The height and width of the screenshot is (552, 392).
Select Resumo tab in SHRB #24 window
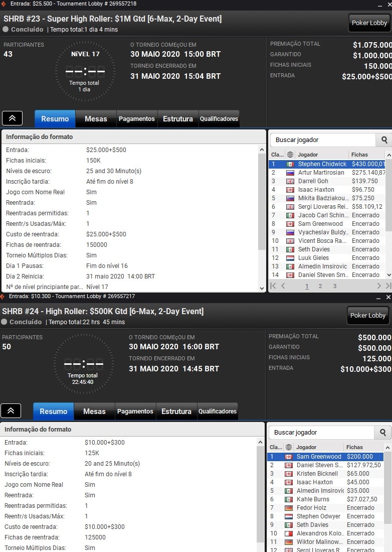click(x=54, y=411)
